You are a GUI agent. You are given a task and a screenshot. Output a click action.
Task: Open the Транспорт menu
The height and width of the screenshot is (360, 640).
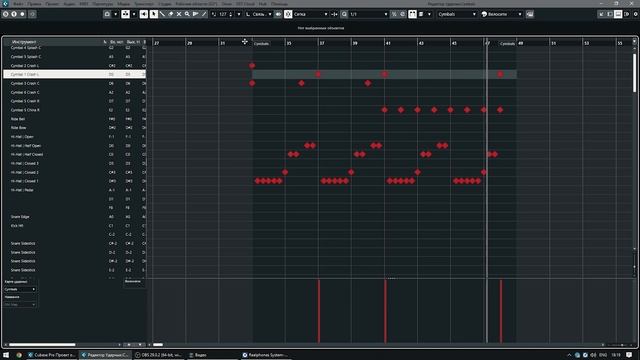(144, 4)
